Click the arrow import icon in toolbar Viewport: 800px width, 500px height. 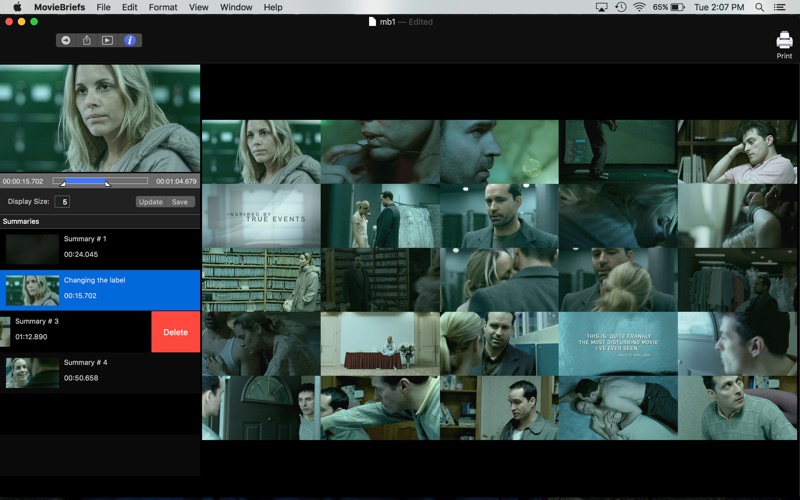click(x=66, y=40)
